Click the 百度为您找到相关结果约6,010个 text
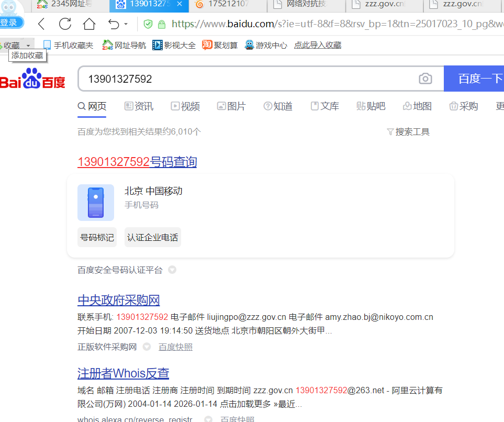Image resolution: width=504 pixels, height=422 pixels. [139, 131]
